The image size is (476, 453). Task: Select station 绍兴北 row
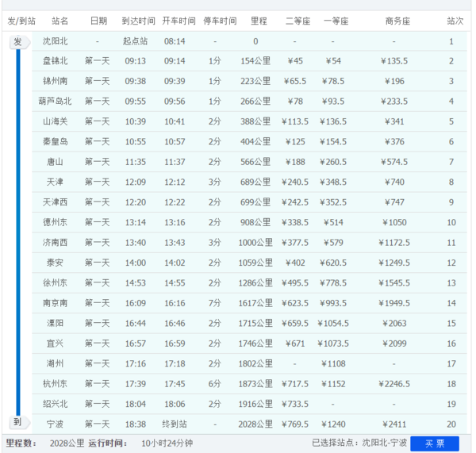[249, 404]
